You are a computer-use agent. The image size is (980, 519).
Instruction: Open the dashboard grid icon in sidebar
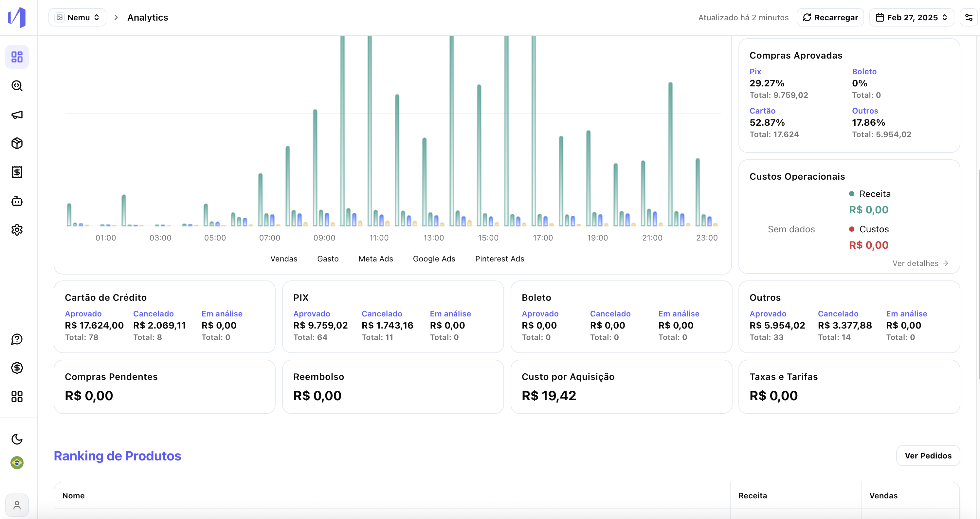click(17, 57)
